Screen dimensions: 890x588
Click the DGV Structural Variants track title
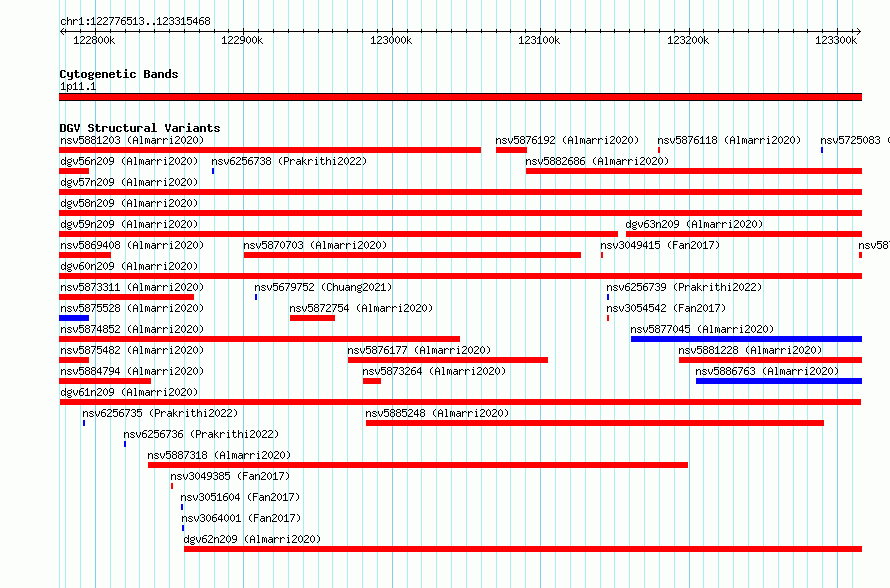[x=140, y=128]
